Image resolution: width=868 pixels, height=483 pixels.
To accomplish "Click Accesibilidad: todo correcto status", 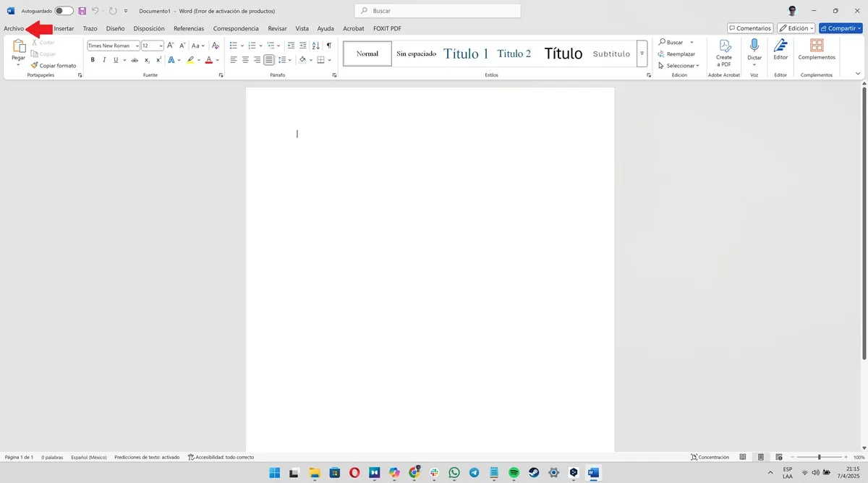I will [221, 457].
